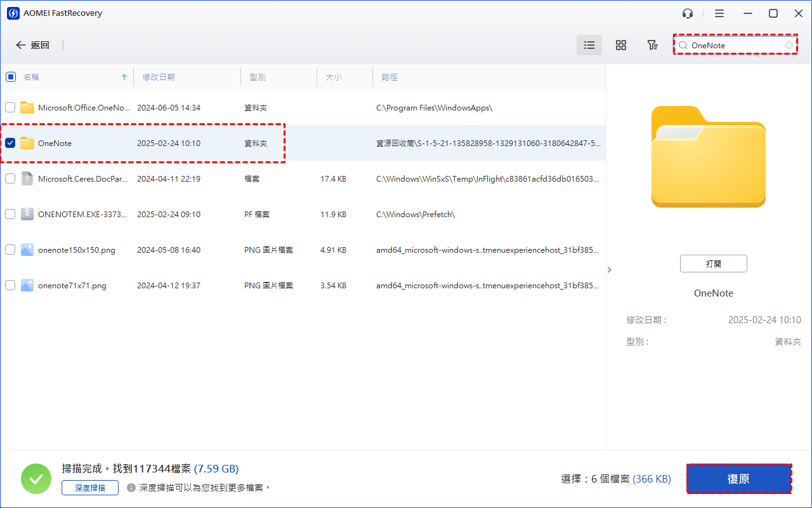Open the folder with the 打開 button
The image size is (812, 508).
point(714,264)
